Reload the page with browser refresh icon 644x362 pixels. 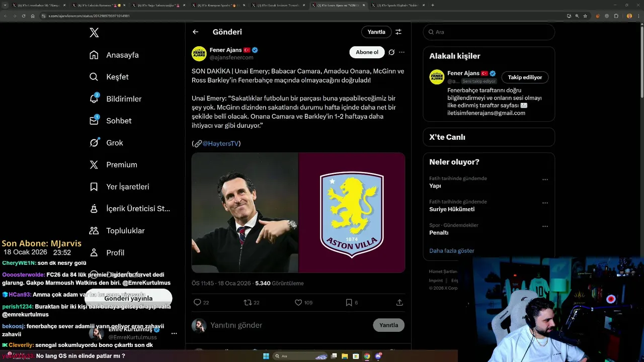click(24, 16)
